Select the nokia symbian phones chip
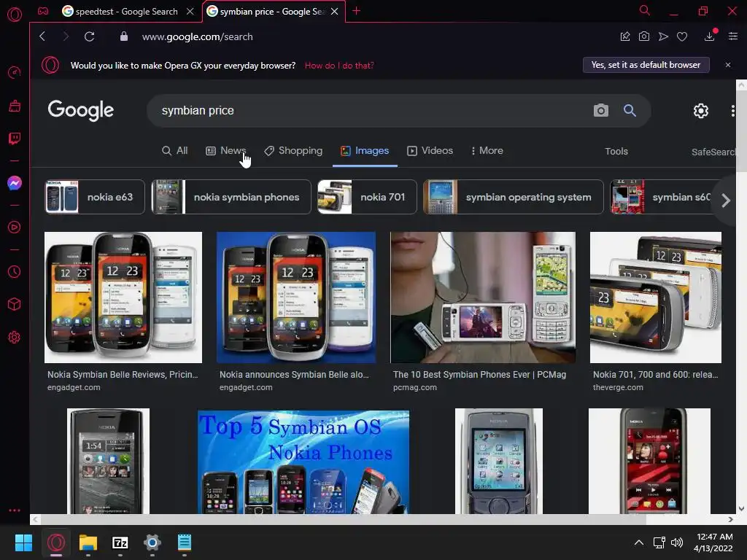 231,197
